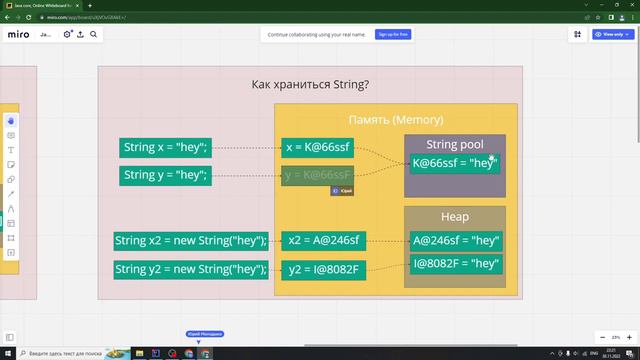Click 'I@8082F = "hey"' in Heap
This screenshot has height=360, width=640.
click(456, 264)
